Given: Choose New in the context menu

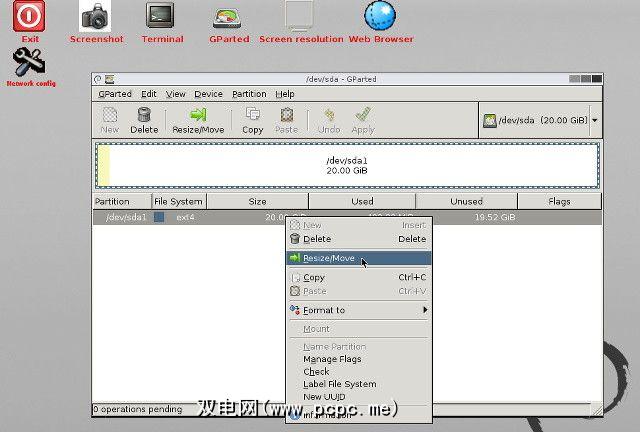Looking at the screenshot, I should [358, 225].
